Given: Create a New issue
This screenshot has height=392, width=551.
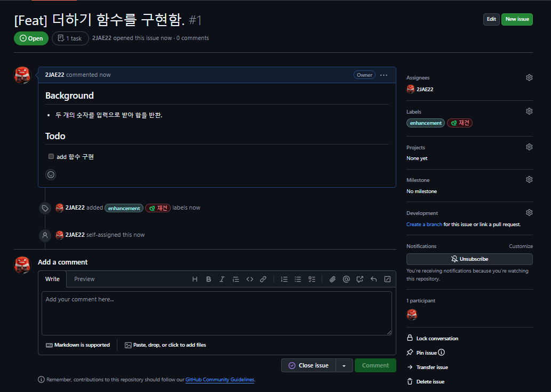Looking at the screenshot, I should tap(517, 19).
